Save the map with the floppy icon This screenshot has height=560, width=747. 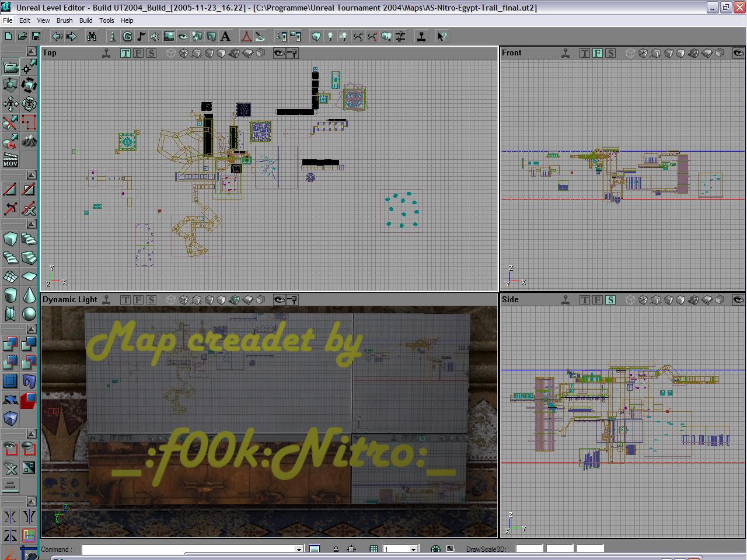pyautogui.click(x=36, y=36)
